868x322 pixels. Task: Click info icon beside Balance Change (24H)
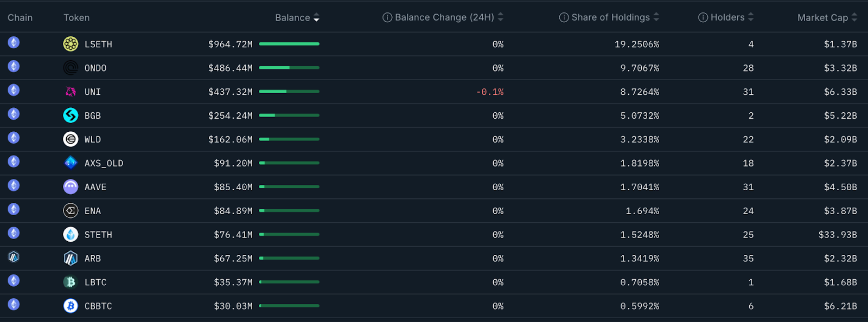pyautogui.click(x=387, y=17)
